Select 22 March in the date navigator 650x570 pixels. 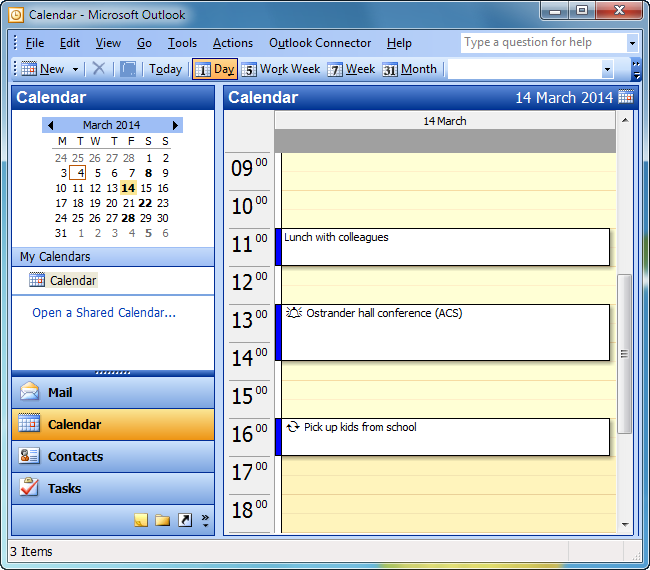pos(145,203)
